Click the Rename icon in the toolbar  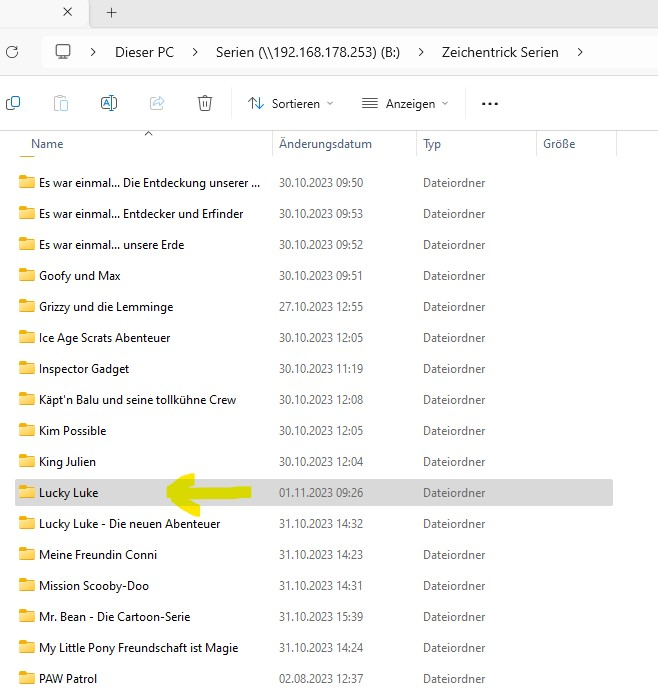[109, 103]
